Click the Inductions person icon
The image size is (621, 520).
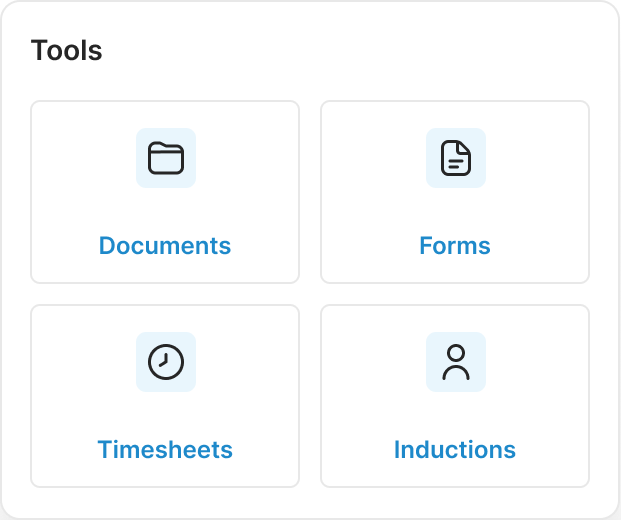click(455, 362)
